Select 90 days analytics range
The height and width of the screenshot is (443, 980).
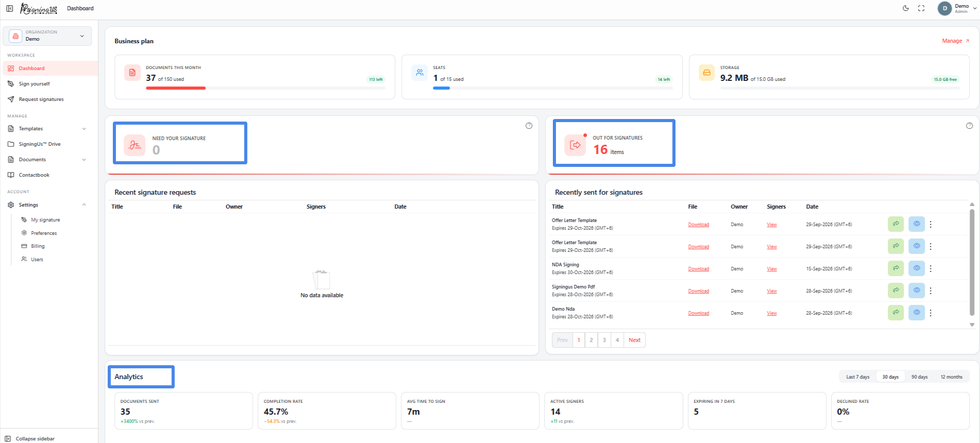point(919,377)
